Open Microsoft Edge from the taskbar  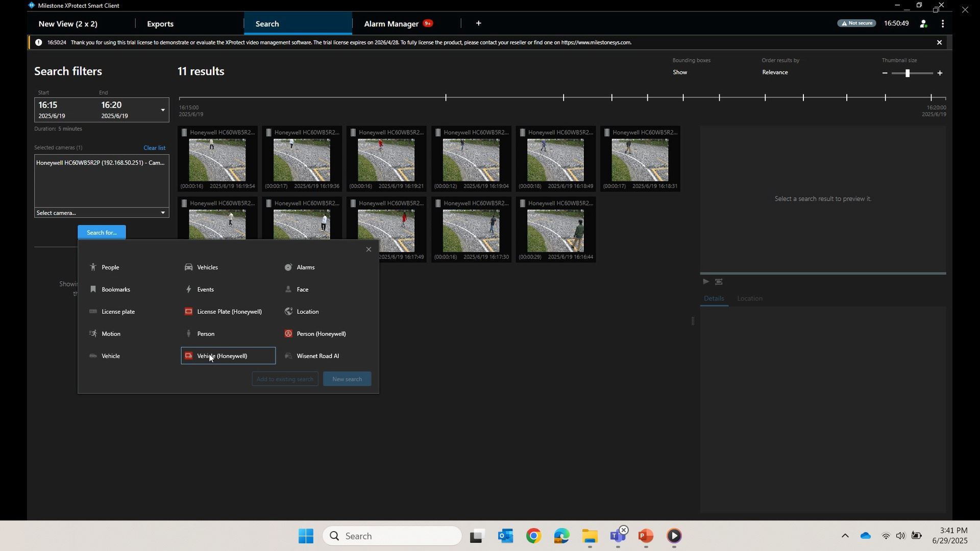pos(561,536)
